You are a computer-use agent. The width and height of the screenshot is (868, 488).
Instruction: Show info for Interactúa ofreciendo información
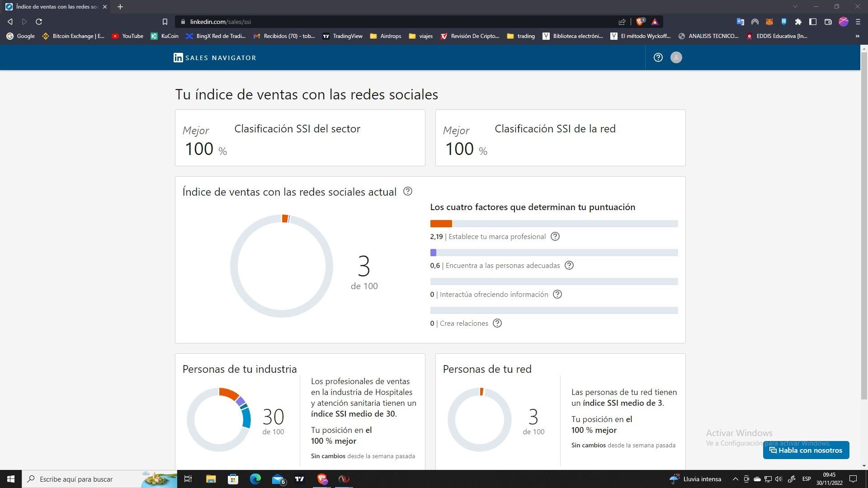point(557,294)
